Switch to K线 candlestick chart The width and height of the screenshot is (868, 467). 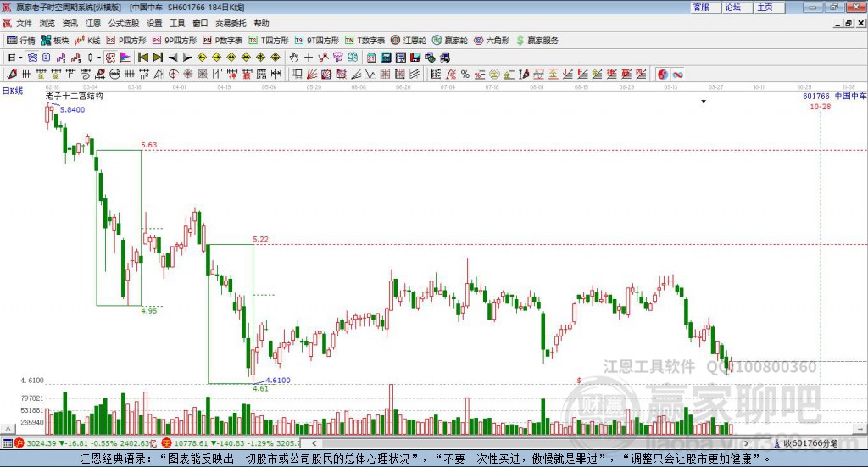pyautogui.click(x=87, y=41)
